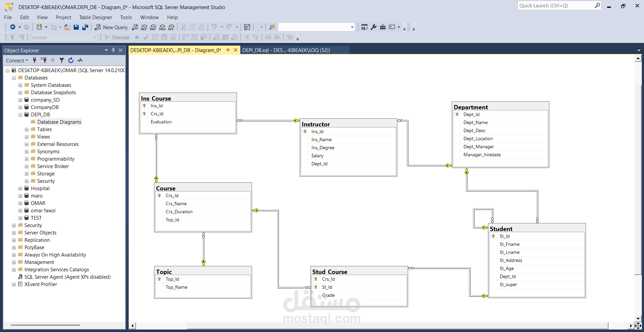Open Activity Monitor from Object Explorer toolbar
Screen dimensions: 644x332
[x=80, y=60]
